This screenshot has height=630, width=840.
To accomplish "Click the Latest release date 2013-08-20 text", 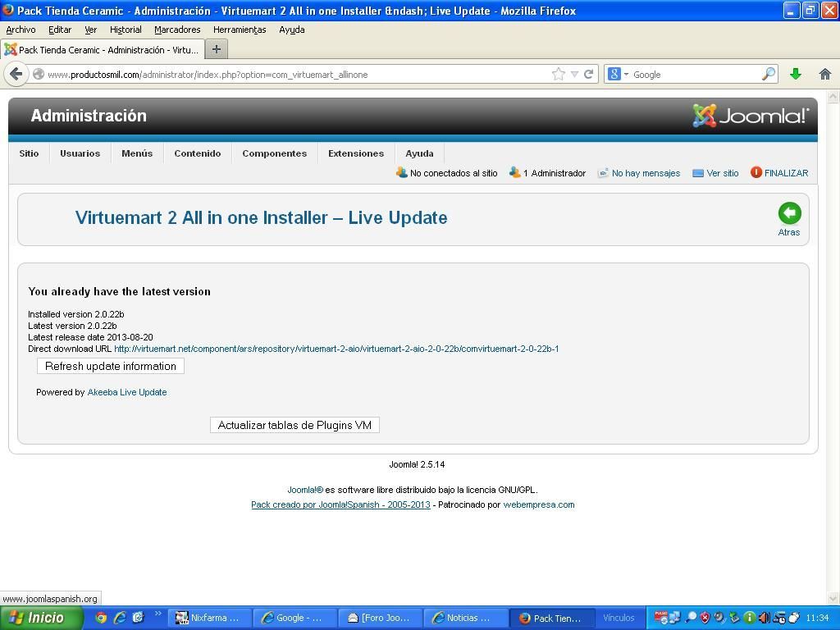I will [90, 337].
